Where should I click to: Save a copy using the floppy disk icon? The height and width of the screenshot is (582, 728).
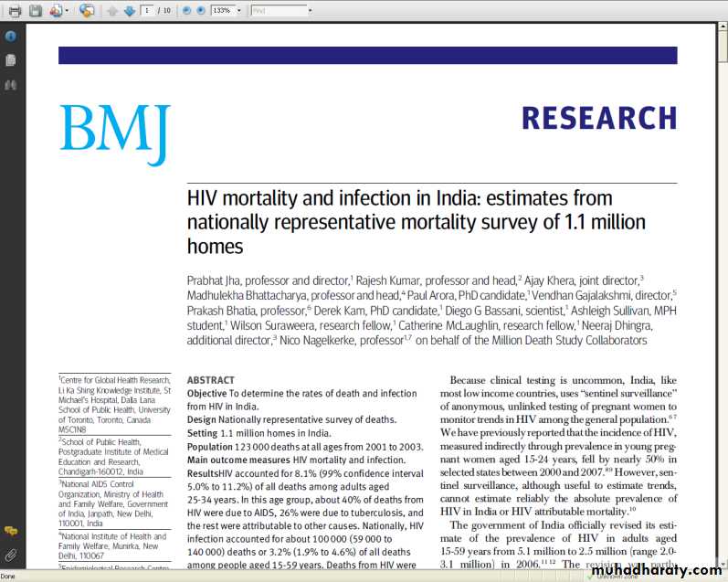(x=36, y=11)
